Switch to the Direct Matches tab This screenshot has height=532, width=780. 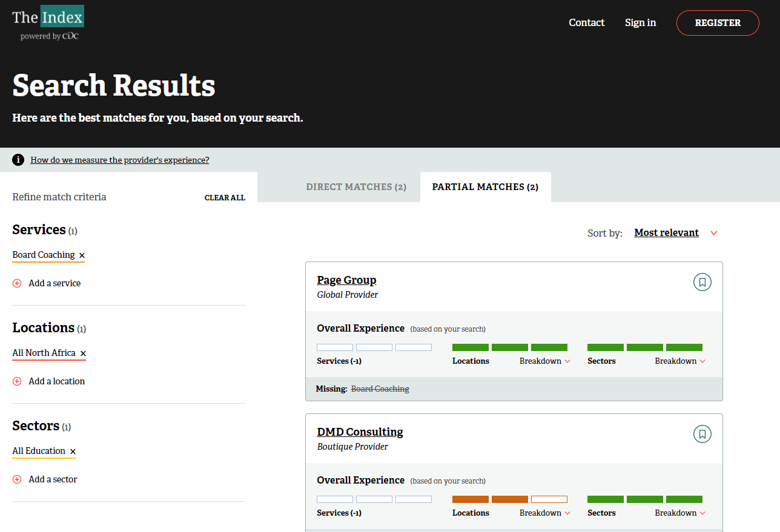356,187
